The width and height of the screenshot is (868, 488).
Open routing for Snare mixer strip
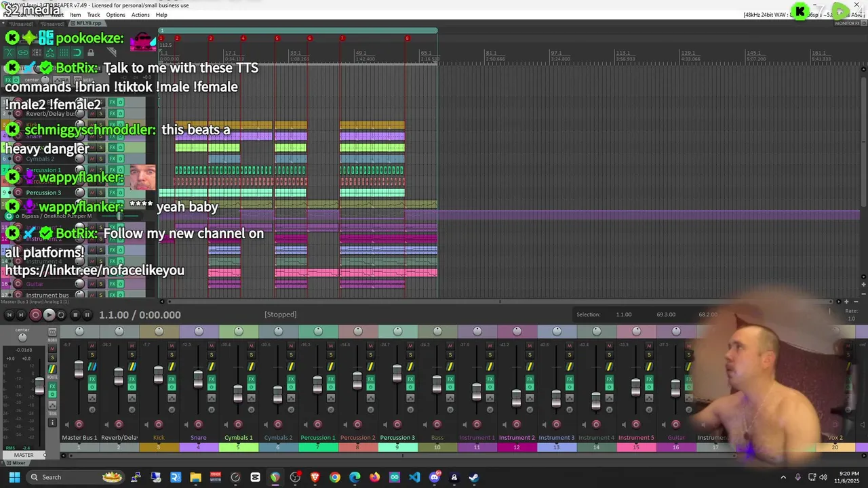tap(212, 367)
